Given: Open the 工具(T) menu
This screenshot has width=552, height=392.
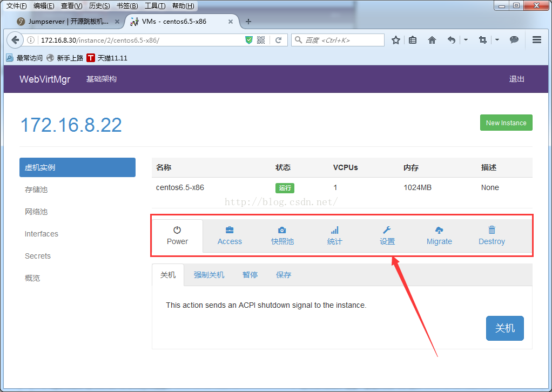Looking at the screenshot, I should tap(155, 6).
